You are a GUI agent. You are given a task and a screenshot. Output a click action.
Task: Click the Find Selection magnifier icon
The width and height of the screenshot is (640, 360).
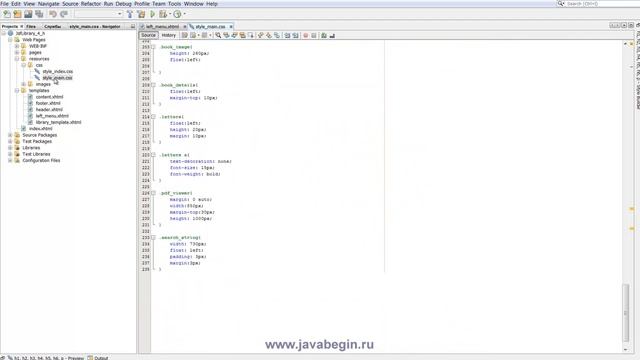(x=218, y=36)
